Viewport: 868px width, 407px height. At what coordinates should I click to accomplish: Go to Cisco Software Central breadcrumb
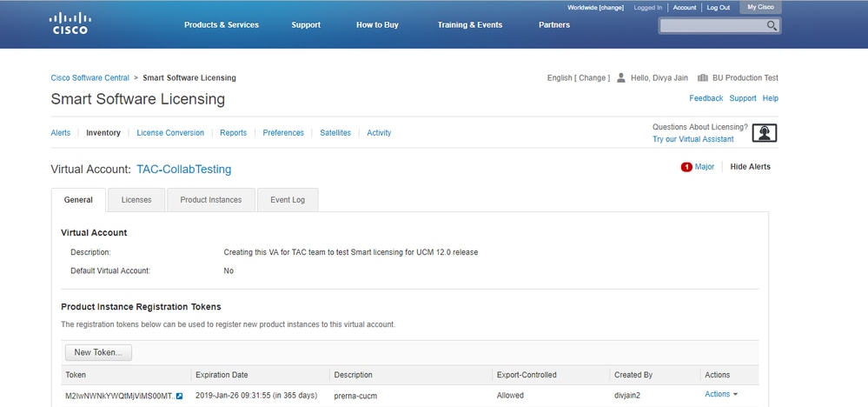coord(90,78)
